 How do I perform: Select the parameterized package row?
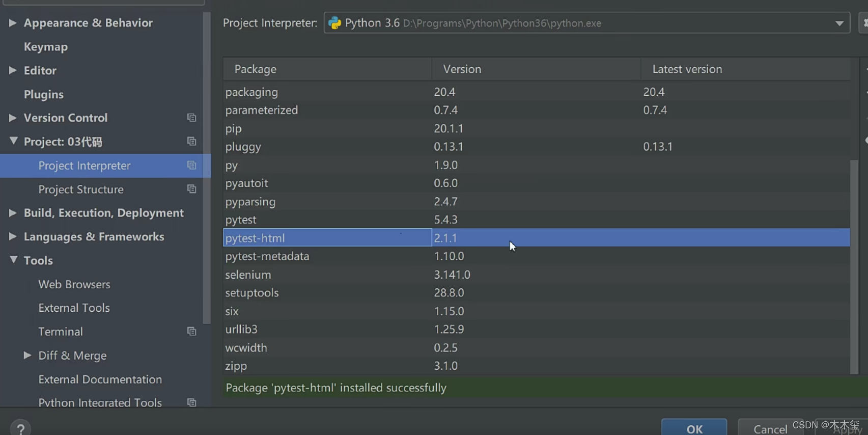537,110
